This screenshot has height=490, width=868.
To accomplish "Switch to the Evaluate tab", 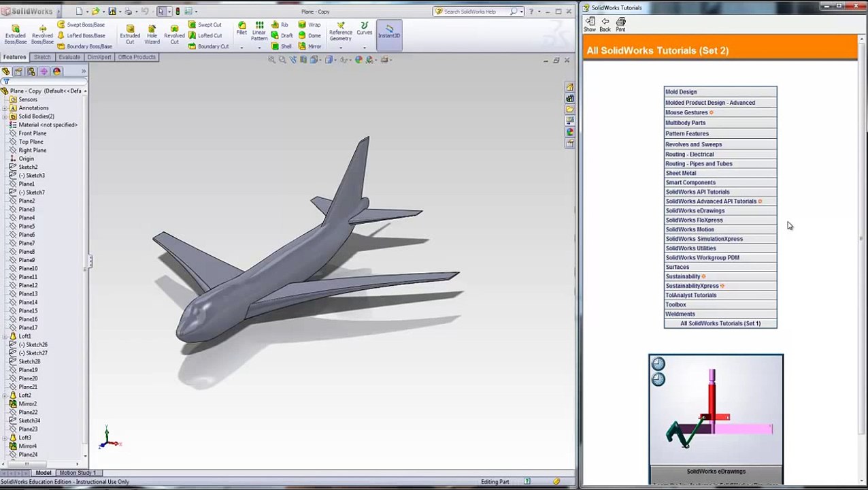I will point(69,57).
